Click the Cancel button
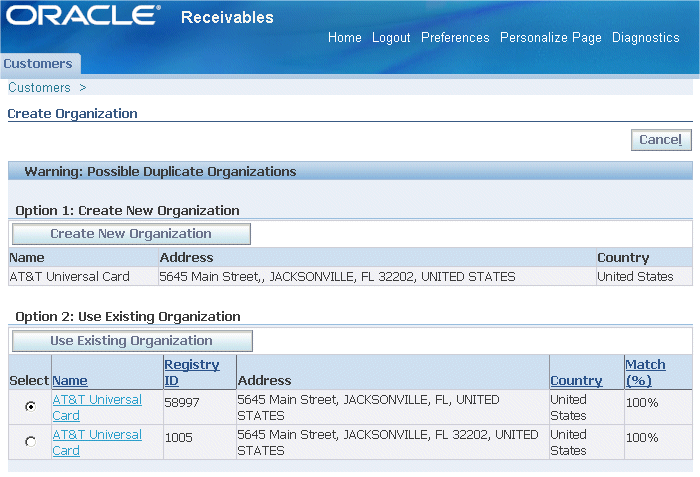 point(661,140)
